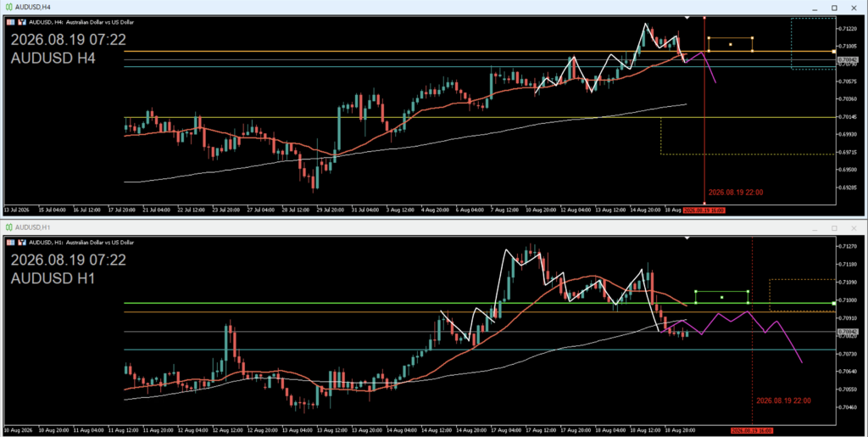Click the AUDUSD,H1 window title icon

[x=8, y=227]
